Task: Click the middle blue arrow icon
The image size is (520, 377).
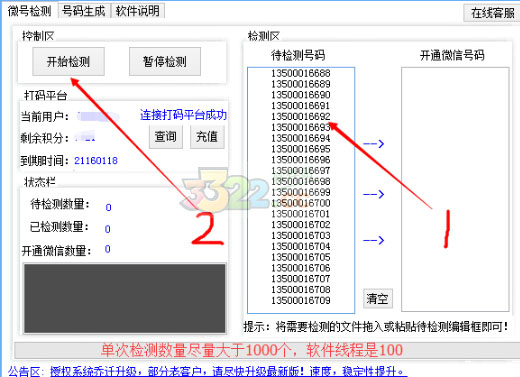Action: (x=373, y=194)
